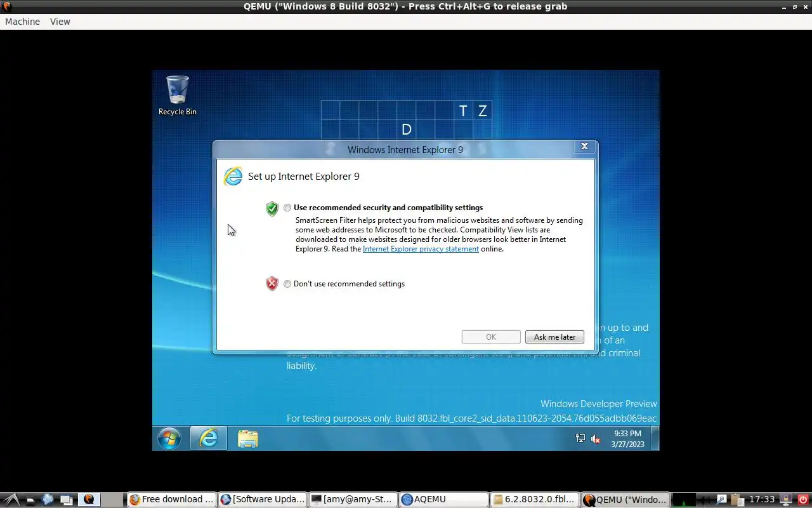The height and width of the screenshot is (508, 812).
Task: Click the host CPU usage monitor graph
Action: coord(684,499)
